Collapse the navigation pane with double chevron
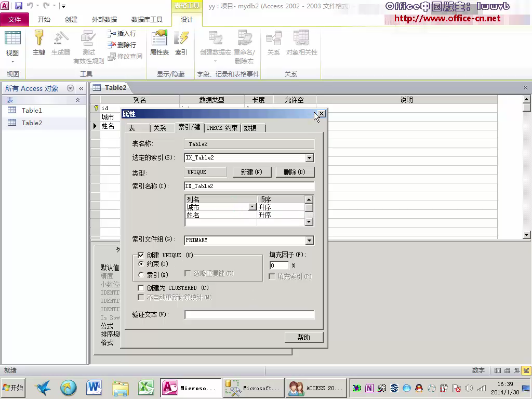Screen dimensions: 532x399 pos(81,88)
